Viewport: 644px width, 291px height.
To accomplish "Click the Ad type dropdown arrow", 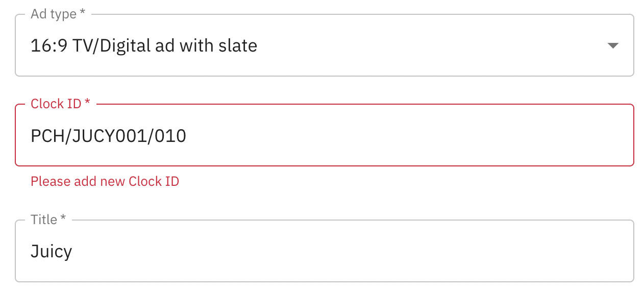I will coord(613,46).
